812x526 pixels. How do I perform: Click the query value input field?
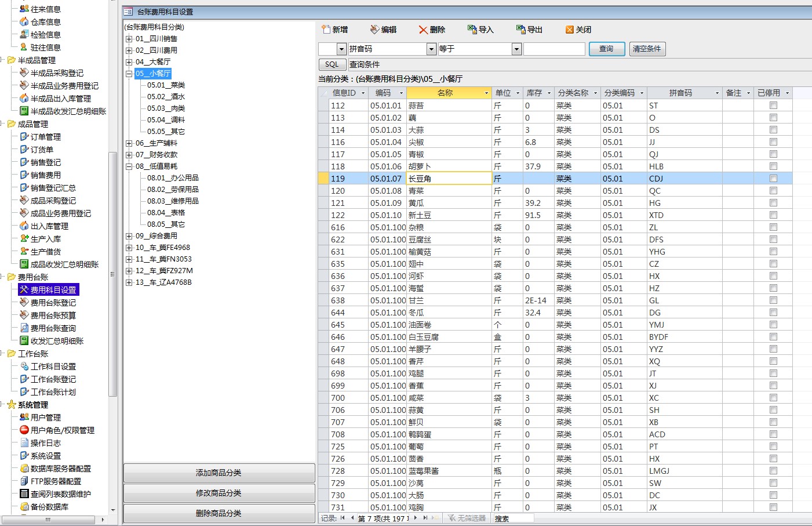tap(554, 49)
